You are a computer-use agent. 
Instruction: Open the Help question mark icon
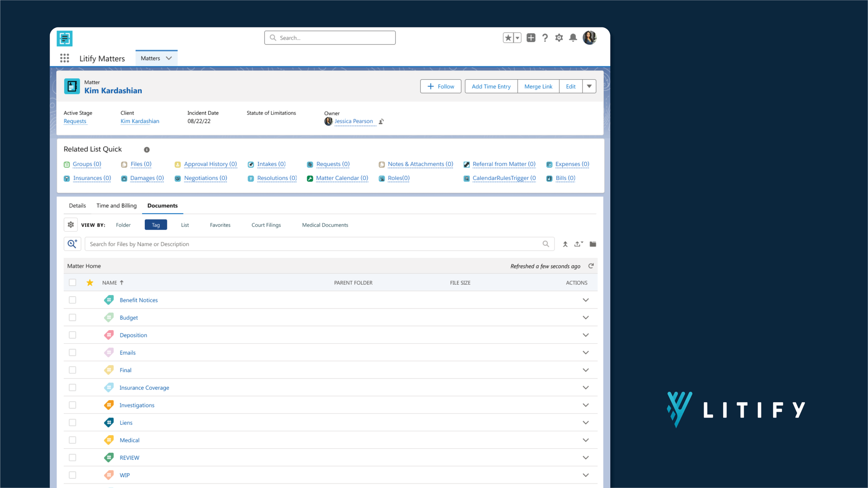point(545,38)
